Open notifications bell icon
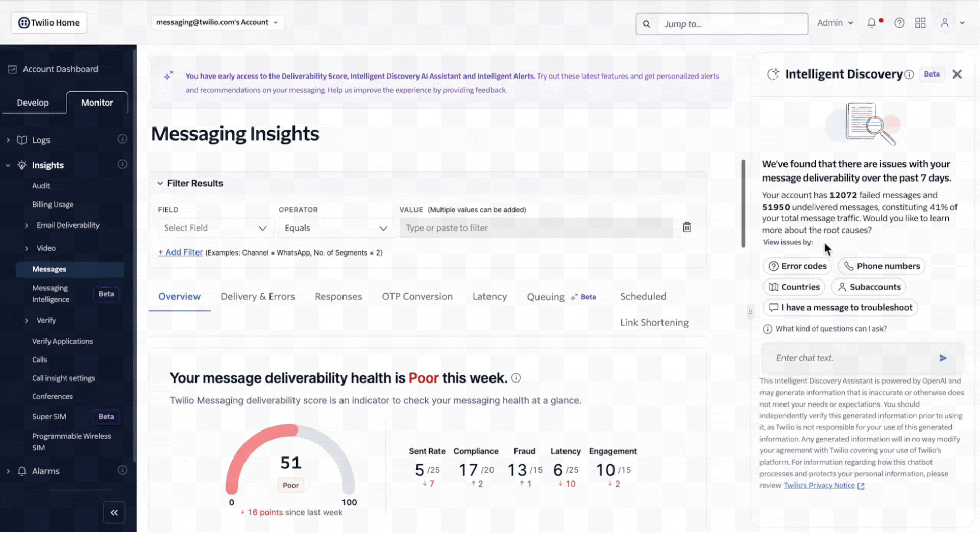 click(872, 23)
